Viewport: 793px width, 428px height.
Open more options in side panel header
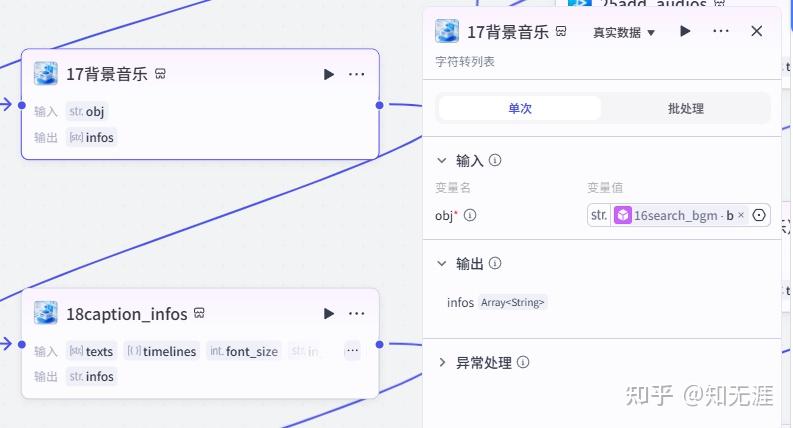[x=721, y=31]
